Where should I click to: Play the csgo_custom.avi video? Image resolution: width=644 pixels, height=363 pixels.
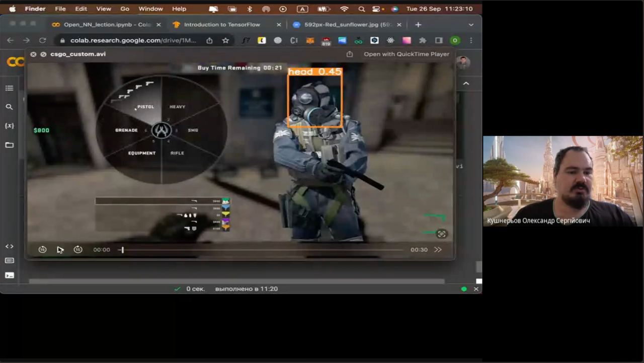tap(60, 249)
